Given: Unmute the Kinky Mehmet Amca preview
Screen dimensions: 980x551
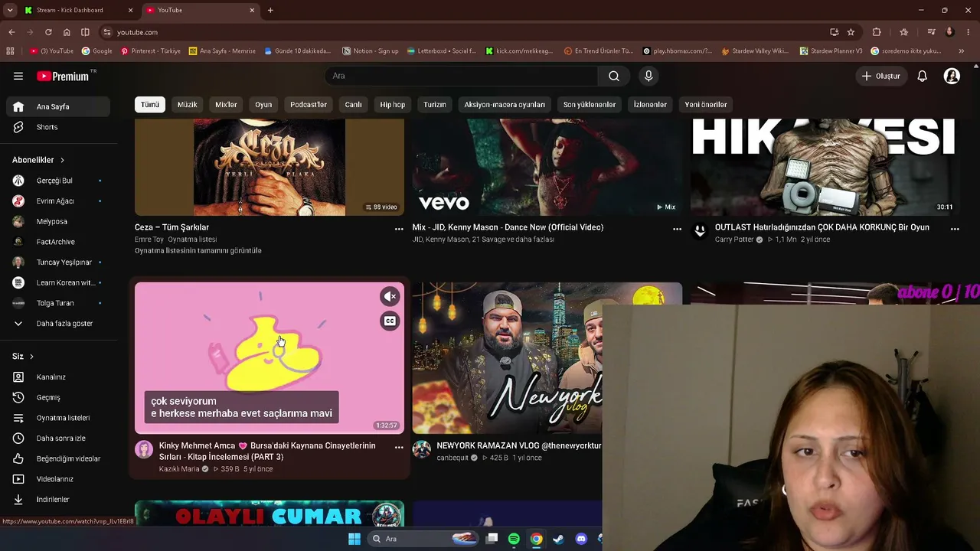Looking at the screenshot, I should click(x=390, y=296).
